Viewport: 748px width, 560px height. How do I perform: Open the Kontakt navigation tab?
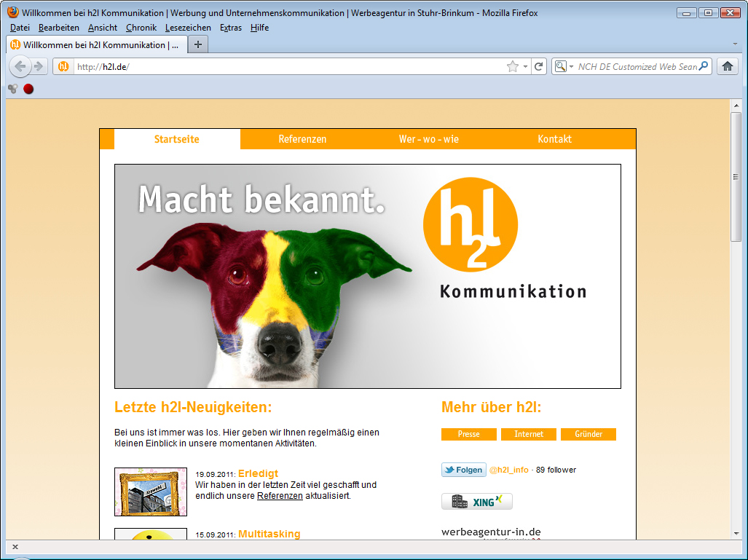coord(555,139)
